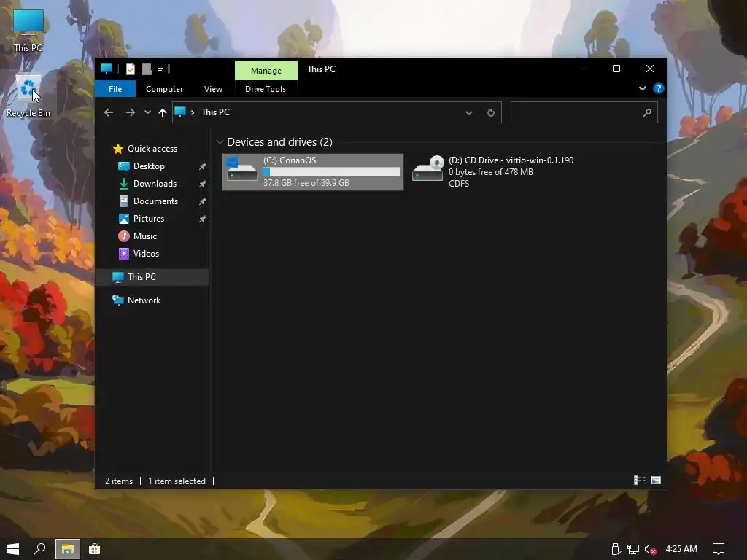Image resolution: width=747 pixels, height=560 pixels.
Task: Go up one level with up arrow
Action: pyautogui.click(x=163, y=112)
